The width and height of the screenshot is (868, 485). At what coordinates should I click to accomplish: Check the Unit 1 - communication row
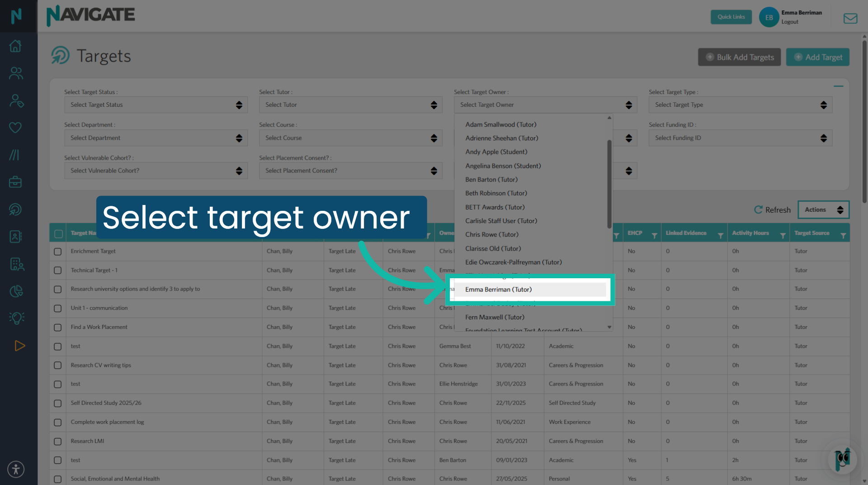(x=57, y=309)
